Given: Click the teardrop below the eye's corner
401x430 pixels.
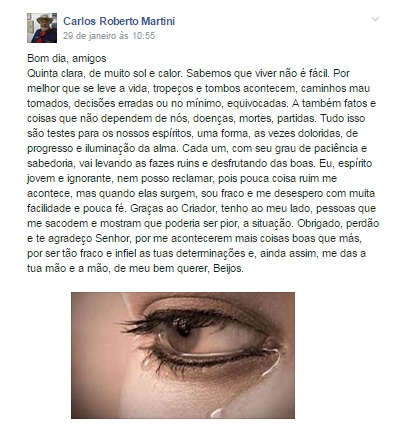Looking at the screenshot, I should pos(276,362).
